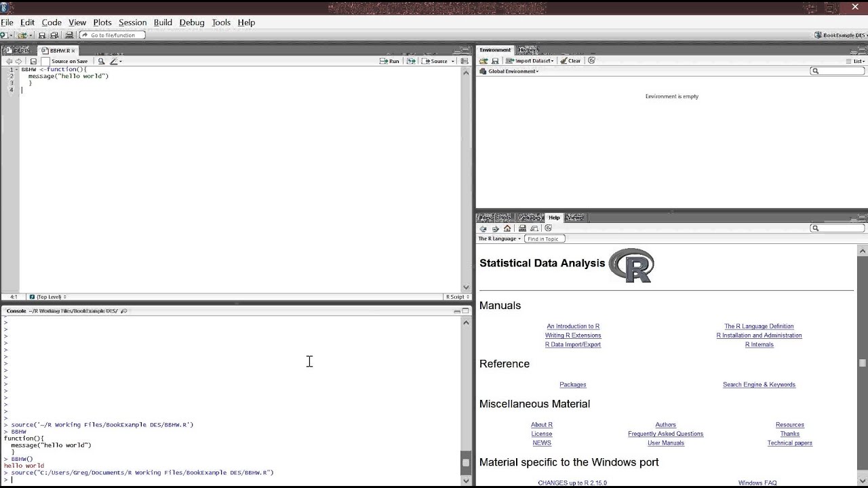Screen dimensions: 868x488
Task: Open the List view dropdown
Action: (856, 61)
